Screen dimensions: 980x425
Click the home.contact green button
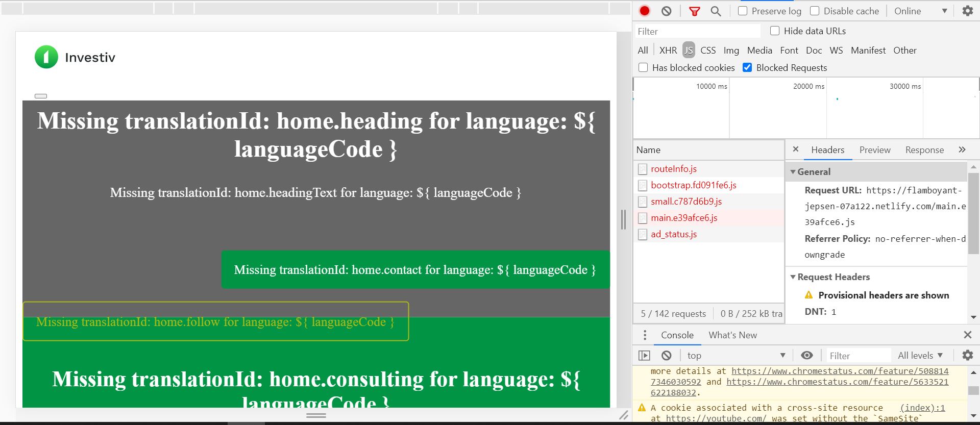click(415, 269)
